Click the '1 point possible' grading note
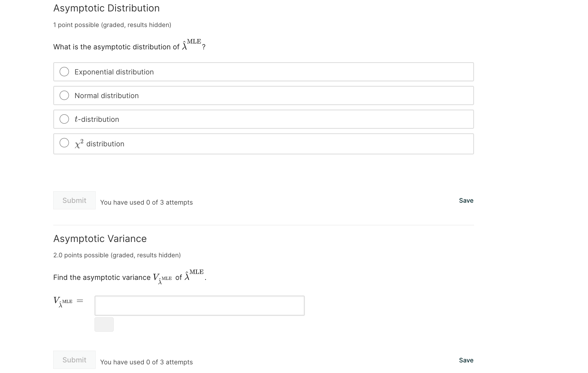 [x=112, y=25]
